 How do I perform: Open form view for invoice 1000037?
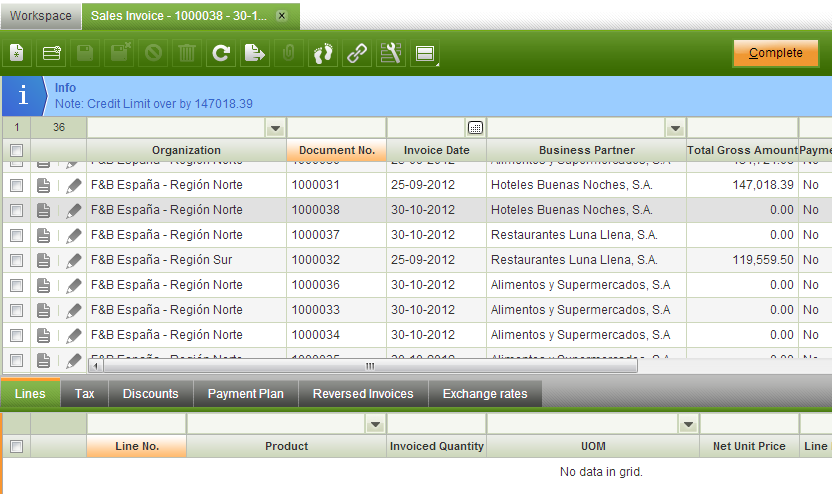pos(44,235)
